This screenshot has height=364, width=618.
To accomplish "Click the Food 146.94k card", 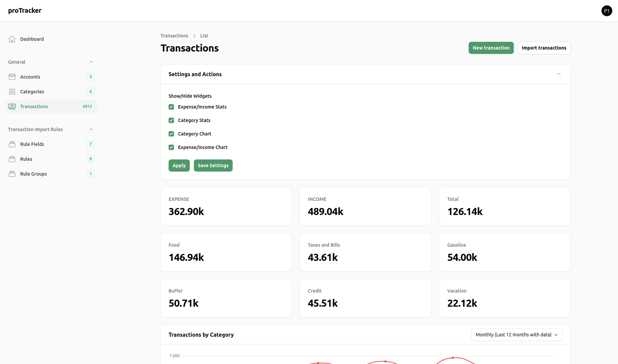I will (x=226, y=252).
